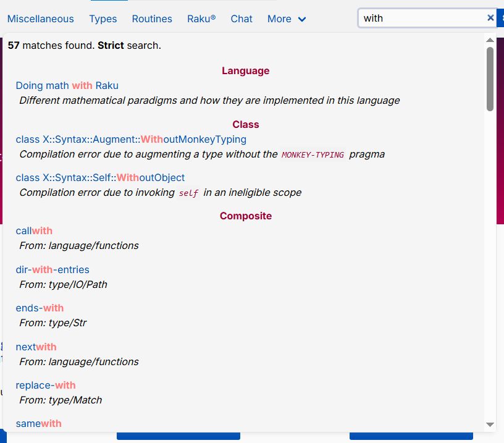Open the nextwith search result
Image resolution: width=504 pixels, height=443 pixels.
click(36, 347)
